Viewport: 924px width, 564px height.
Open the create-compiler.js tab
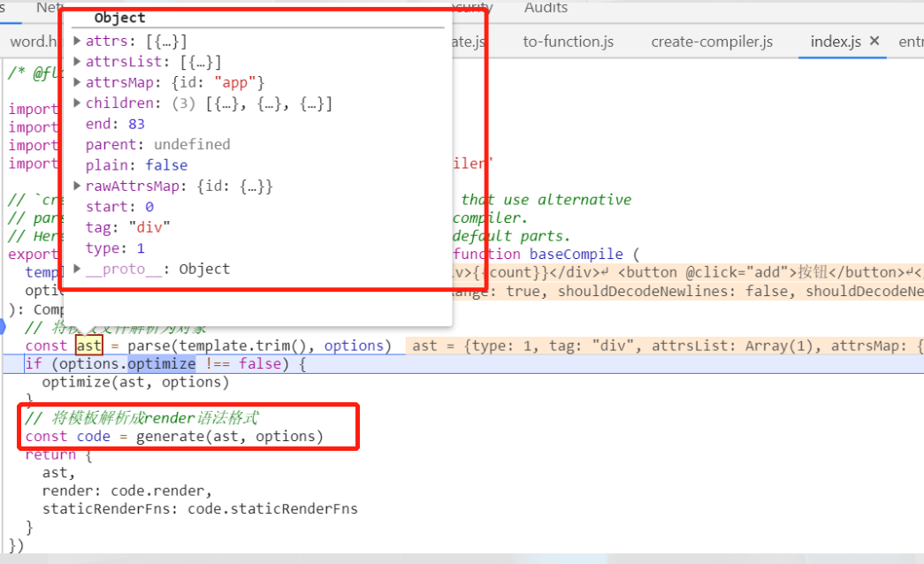coord(712,42)
